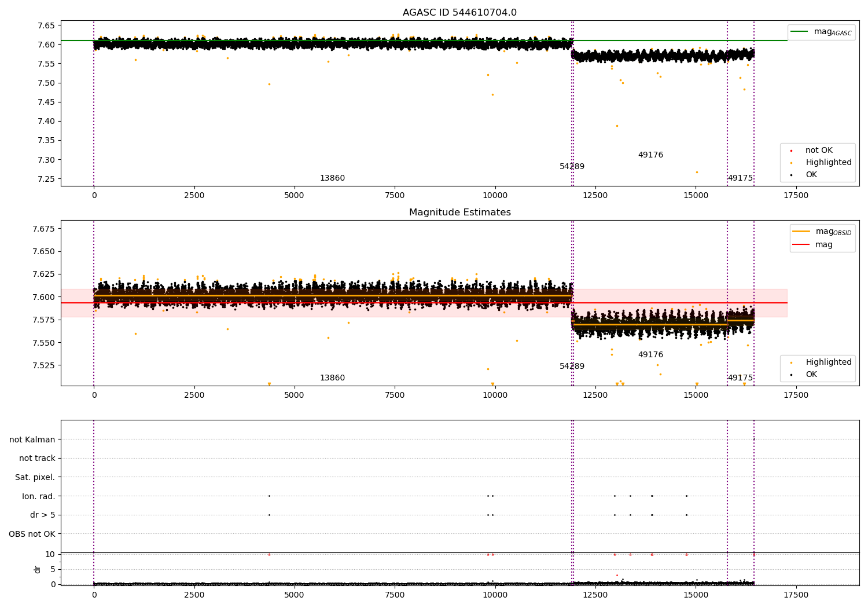Click the "not OK" legend entry in AGASC plot
868x608 pixels.
click(812, 151)
